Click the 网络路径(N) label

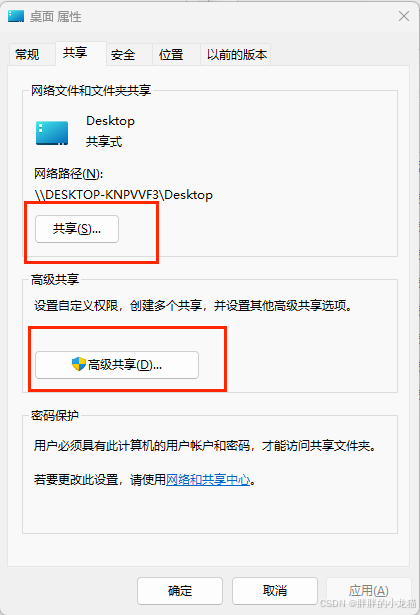click(x=69, y=173)
